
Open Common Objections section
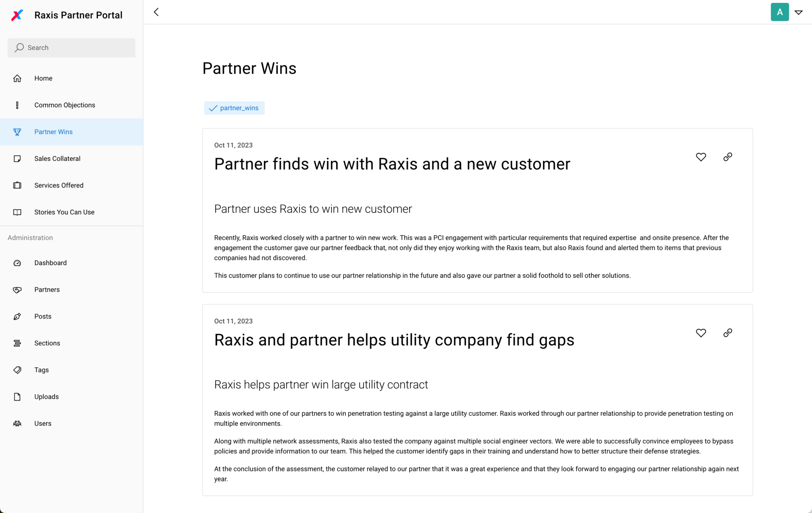(71, 105)
